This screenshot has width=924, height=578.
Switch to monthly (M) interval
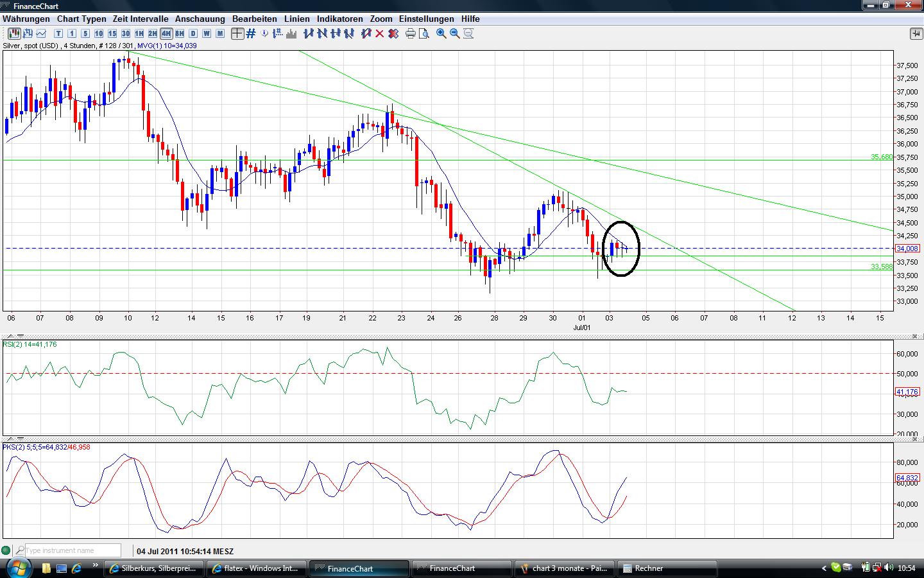220,33
